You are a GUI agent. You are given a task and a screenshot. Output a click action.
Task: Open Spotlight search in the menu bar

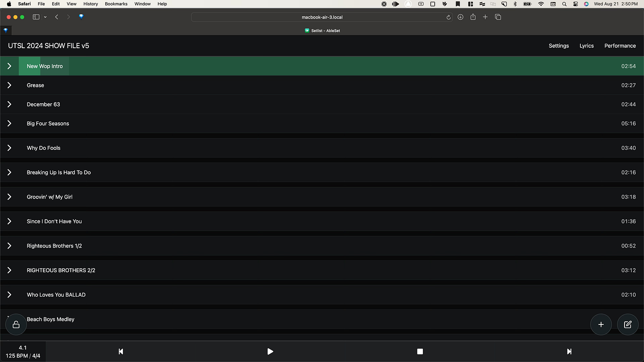(x=564, y=4)
